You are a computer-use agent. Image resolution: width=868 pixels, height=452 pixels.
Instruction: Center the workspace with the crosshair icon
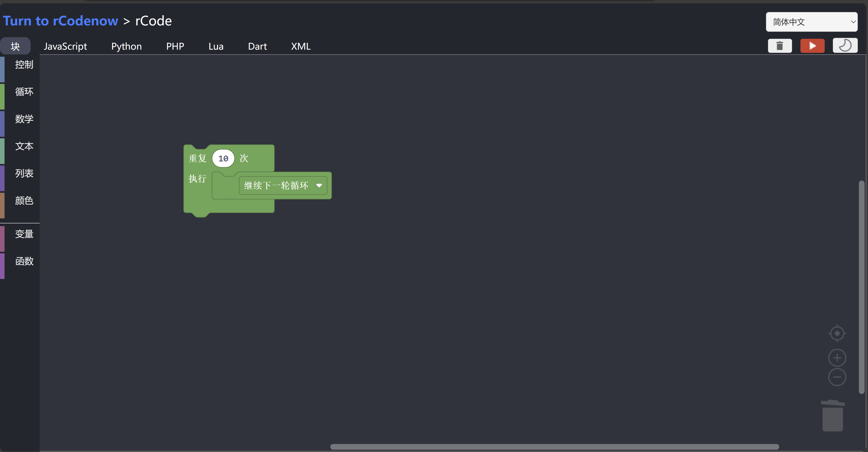click(837, 333)
